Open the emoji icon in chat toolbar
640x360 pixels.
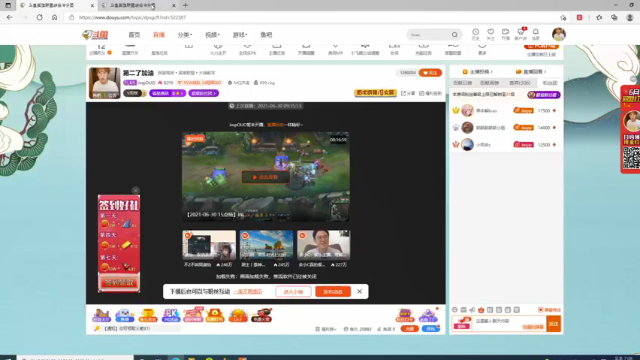[x=455, y=310]
